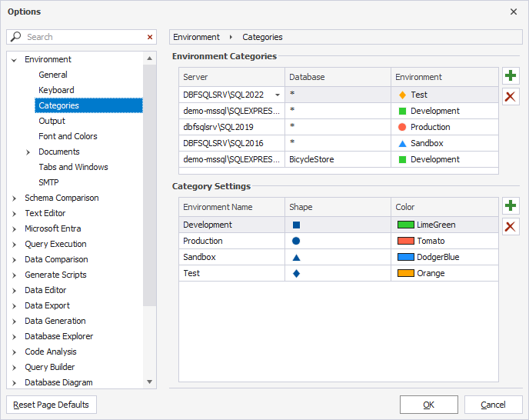
Task: Select the Categories tree item
Action: pyautogui.click(x=88, y=105)
